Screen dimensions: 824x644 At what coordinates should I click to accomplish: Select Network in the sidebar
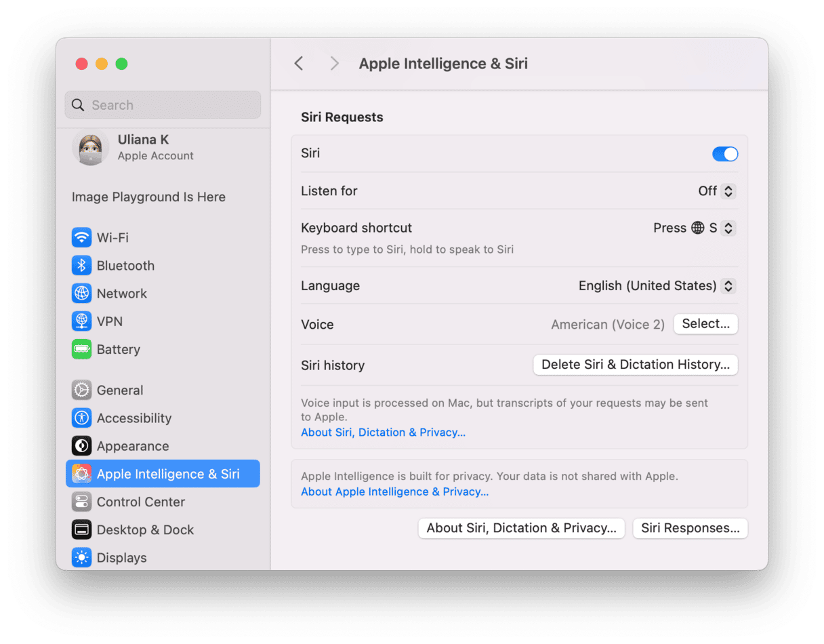pos(163,294)
